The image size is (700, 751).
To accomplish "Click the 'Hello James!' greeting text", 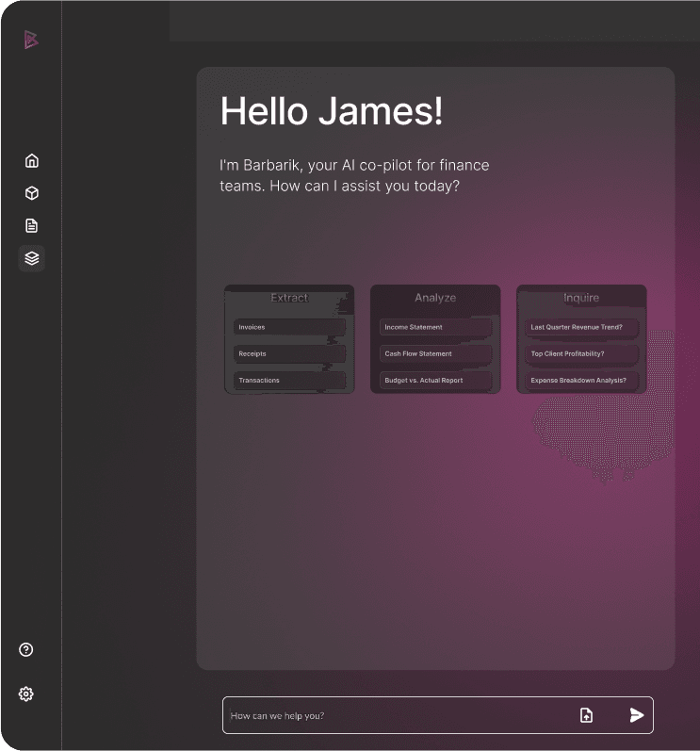I will pyautogui.click(x=332, y=111).
